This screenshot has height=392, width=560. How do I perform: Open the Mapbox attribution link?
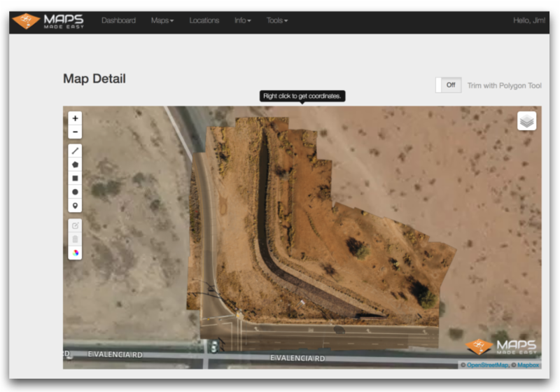click(x=528, y=365)
